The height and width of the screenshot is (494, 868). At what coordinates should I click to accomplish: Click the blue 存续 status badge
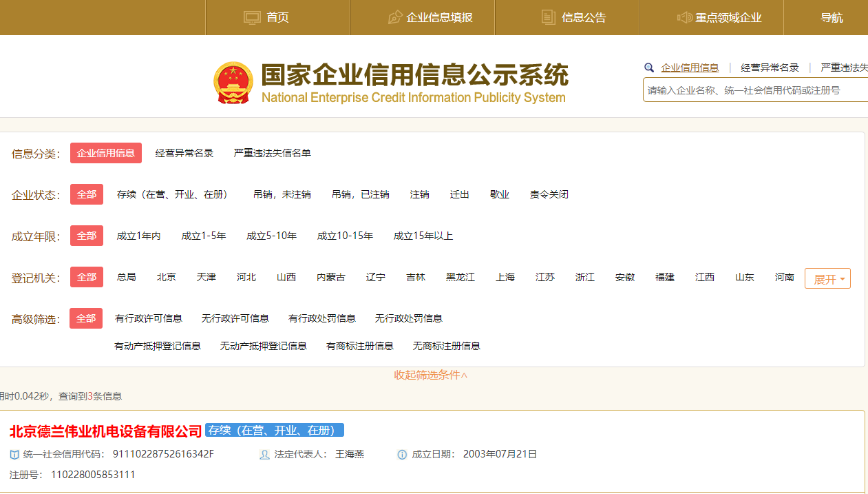[275, 430]
